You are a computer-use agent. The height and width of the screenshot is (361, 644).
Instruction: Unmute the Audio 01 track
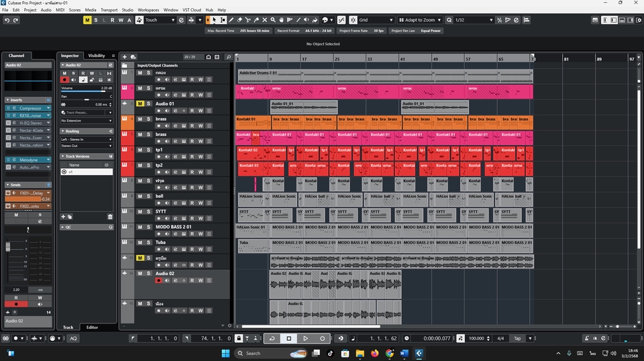tap(140, 104)
